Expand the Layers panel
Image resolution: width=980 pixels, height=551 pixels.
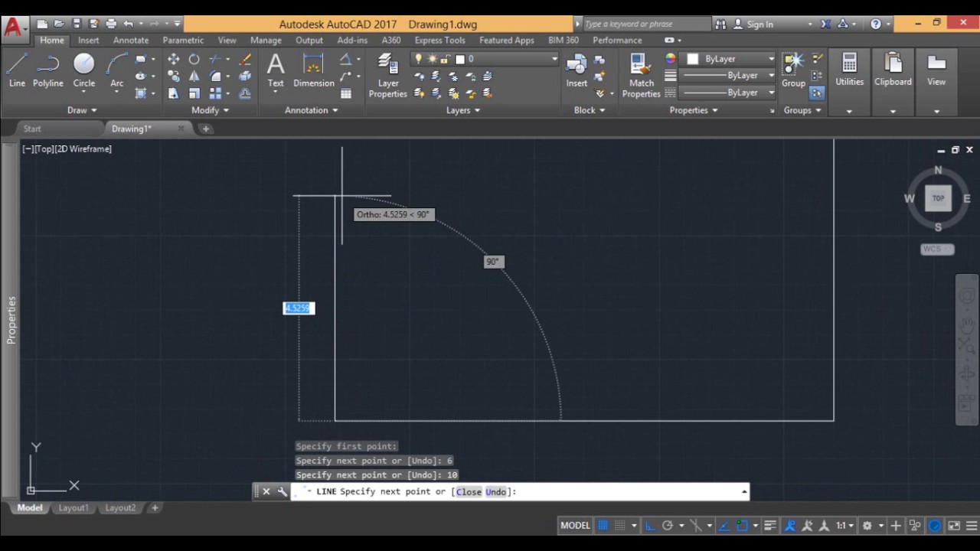click(x=463, y=110)
